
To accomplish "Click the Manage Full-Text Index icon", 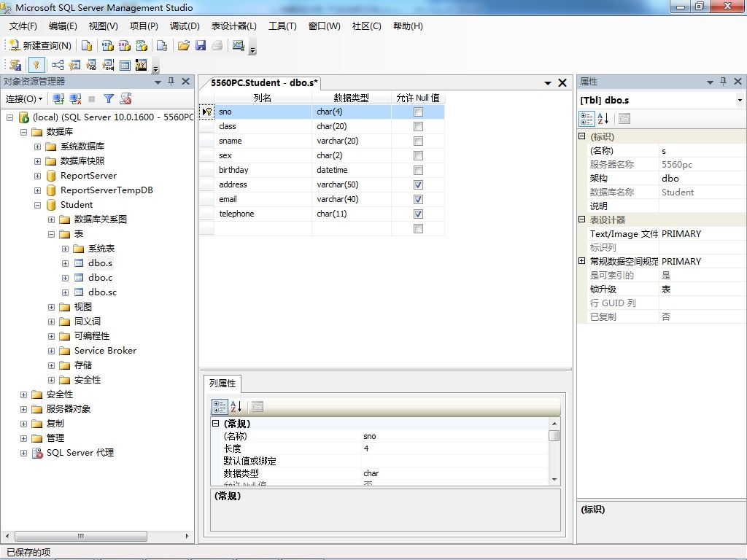I will tap(91, 65).
